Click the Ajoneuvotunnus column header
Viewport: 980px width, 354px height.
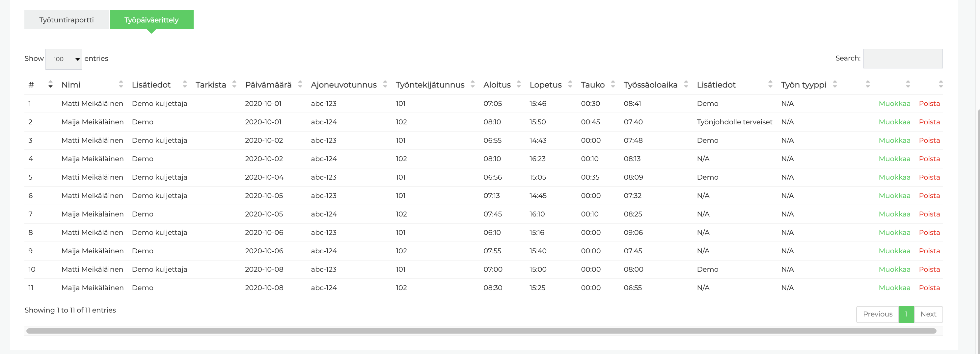coord(343,85)
